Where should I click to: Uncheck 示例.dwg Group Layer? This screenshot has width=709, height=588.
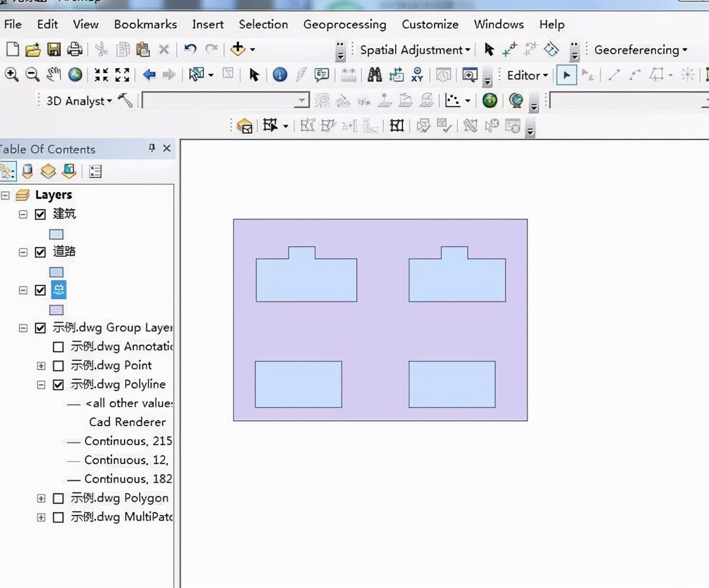tap(40, 328)
